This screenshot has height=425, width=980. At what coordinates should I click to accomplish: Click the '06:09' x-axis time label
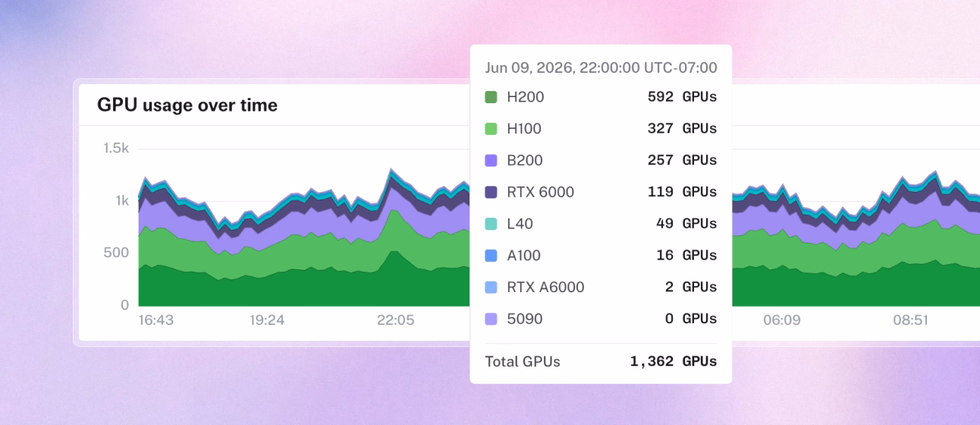pyautogui.click(x=781, y=320)
